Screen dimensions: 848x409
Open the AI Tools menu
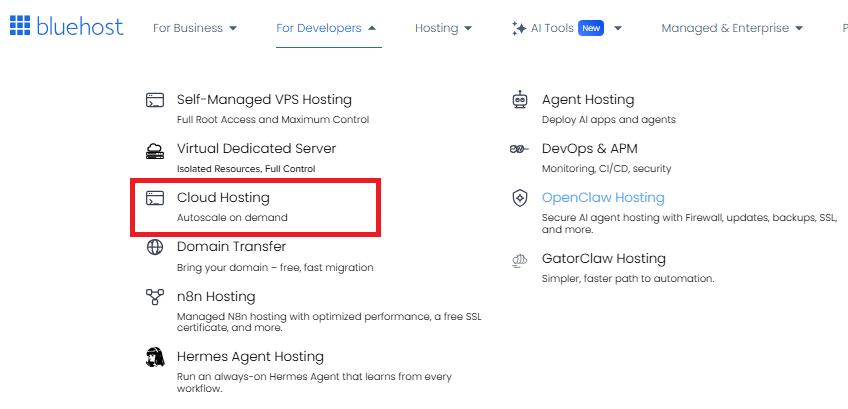[x=552, y=28]
